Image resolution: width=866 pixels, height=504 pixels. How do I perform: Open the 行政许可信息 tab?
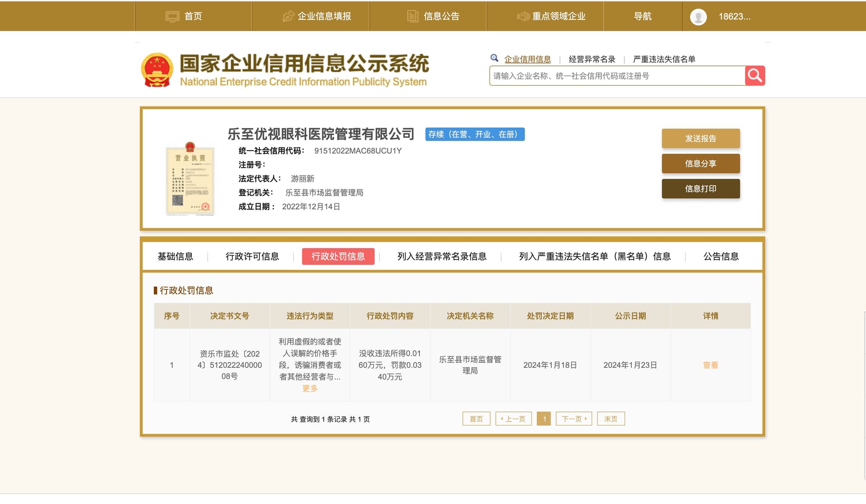click(252, 256)
